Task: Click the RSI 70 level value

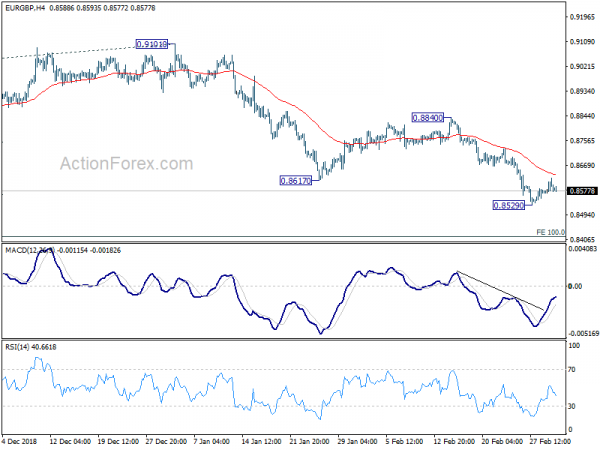Action: click(x=572, y=370)
